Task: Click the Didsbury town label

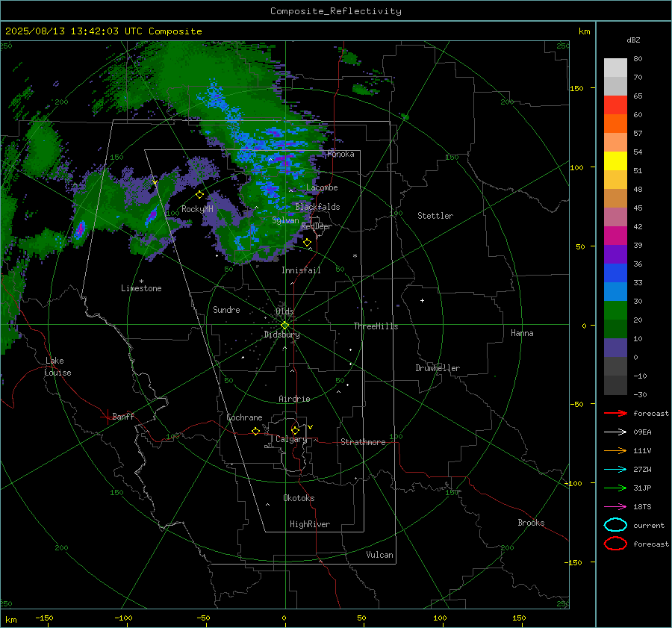Action: tap(281, 335)
